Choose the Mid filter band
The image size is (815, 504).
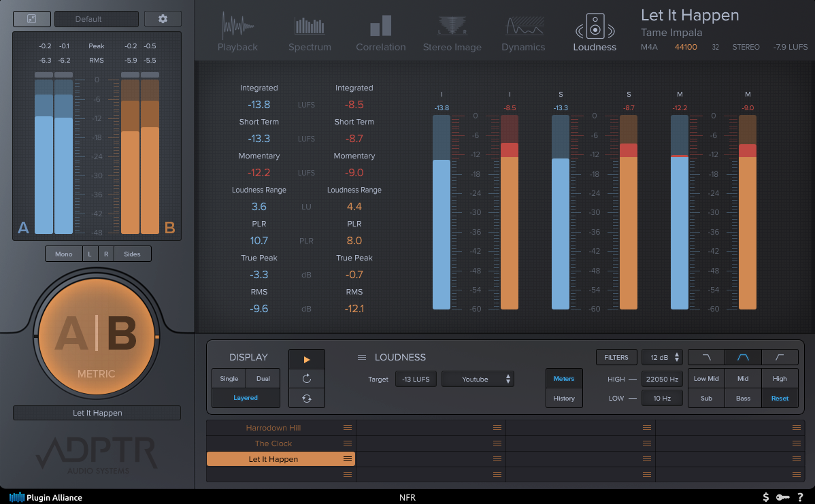pos(744,378)
